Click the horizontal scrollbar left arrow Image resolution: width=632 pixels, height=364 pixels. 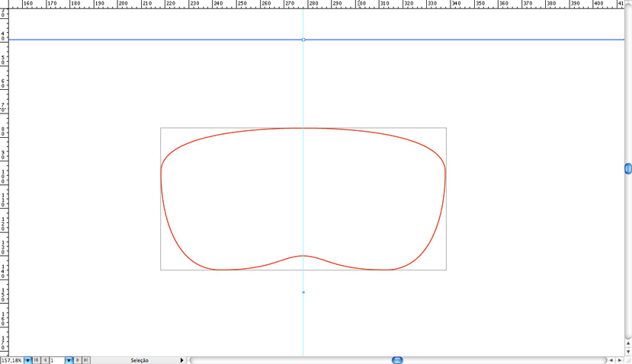tap(611, 360)
